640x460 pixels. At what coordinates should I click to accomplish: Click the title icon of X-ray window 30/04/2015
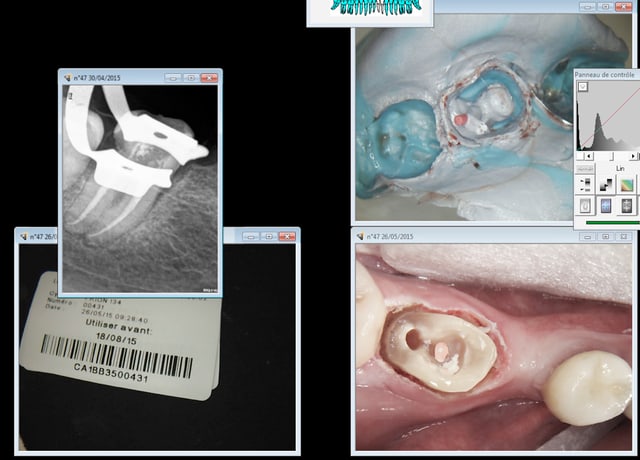pos(66,77)
